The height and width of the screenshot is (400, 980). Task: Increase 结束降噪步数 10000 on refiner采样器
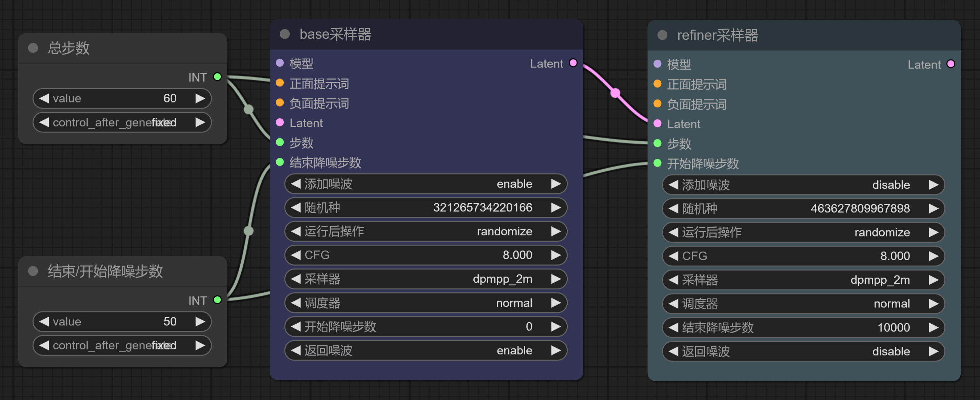coord(934,328)
